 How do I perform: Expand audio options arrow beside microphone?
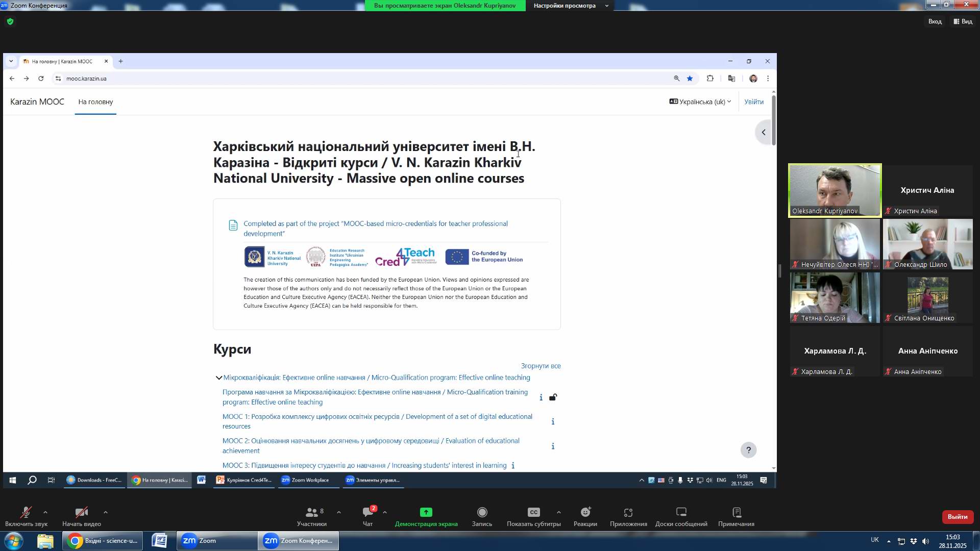(45, 512)
